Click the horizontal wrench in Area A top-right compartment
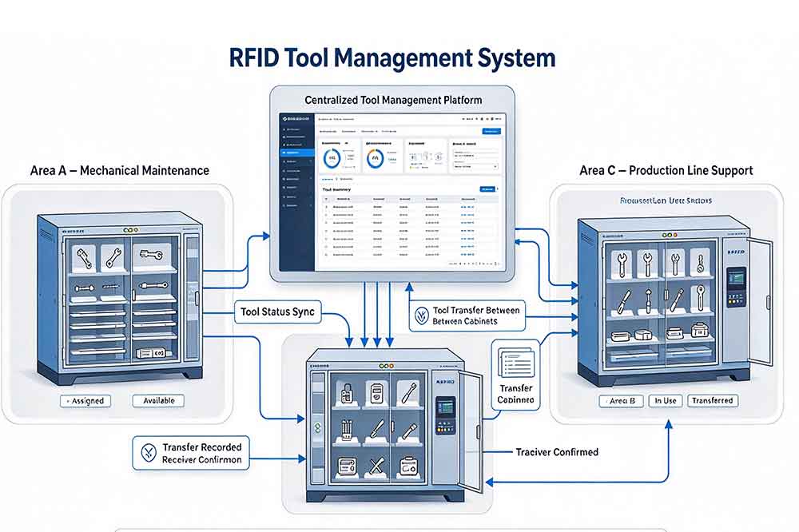The width and height of the screenshot is (799, 532). click(x=151, y=254)
